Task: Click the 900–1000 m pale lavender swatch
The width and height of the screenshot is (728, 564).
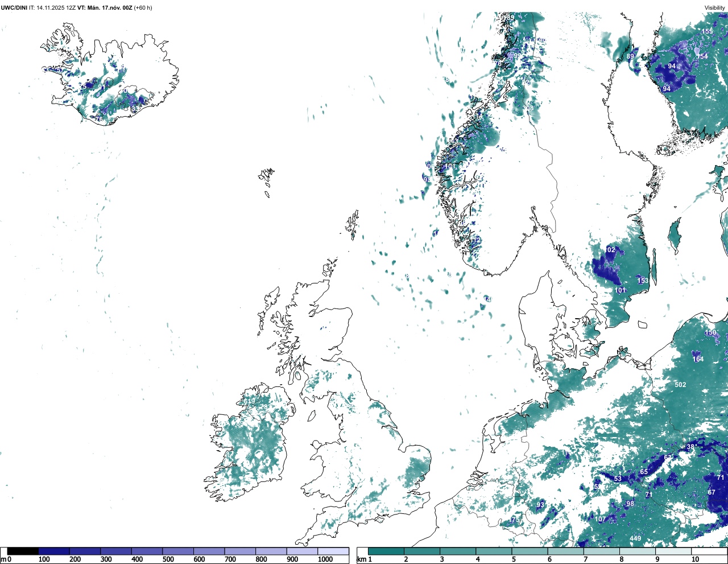Action: [x=302, y=551]
